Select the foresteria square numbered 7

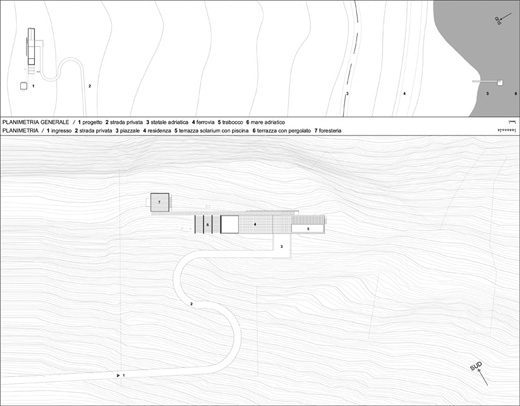(x=160, y=202)
